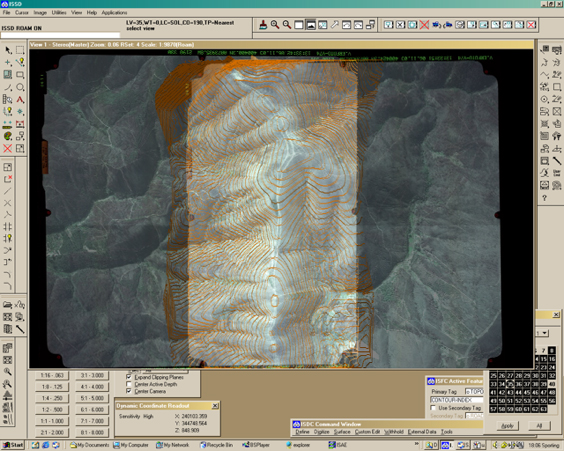Toggle Expand Clipping Planes checkbox
The image size is (564, 451).
(129, 377)
